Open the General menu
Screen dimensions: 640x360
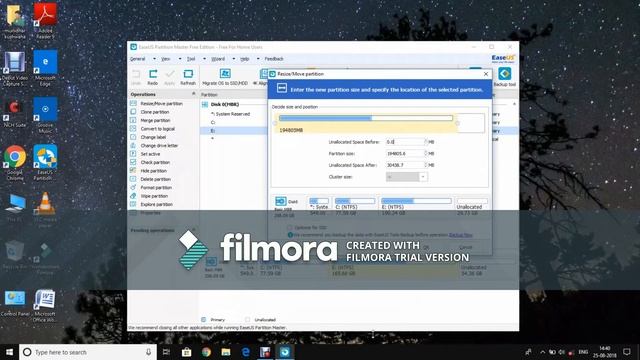click(138, 59)
